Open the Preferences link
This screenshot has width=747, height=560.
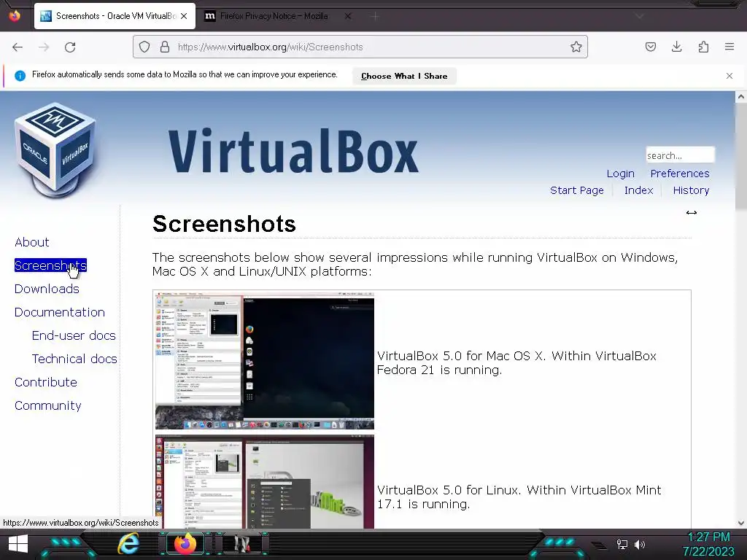pos(680,174)
